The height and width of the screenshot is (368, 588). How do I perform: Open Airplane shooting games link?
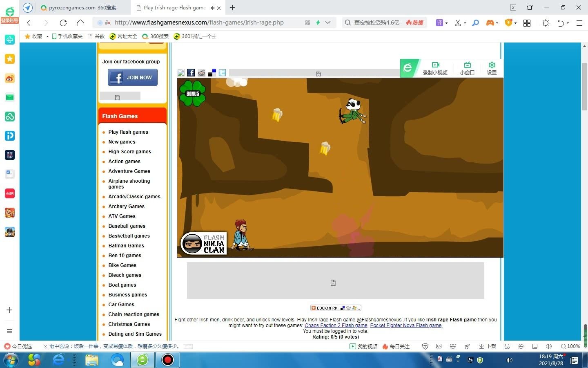click(x=129, y=184)
